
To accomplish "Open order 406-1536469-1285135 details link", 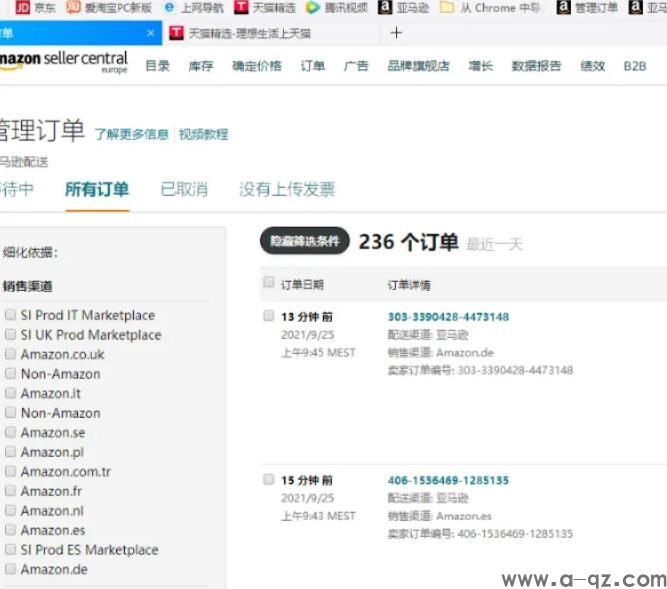I will (448, 481).
